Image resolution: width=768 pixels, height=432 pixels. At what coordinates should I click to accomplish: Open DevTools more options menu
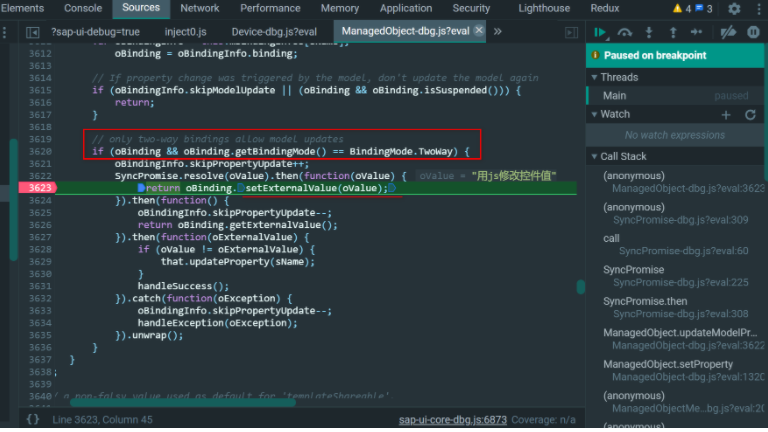click(759, 8)
